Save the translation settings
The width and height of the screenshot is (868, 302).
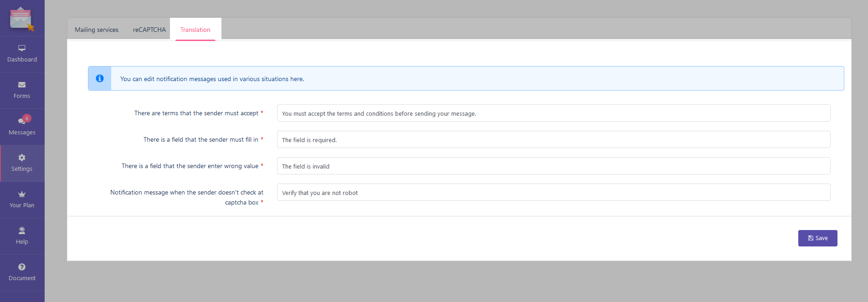[817, 238]
